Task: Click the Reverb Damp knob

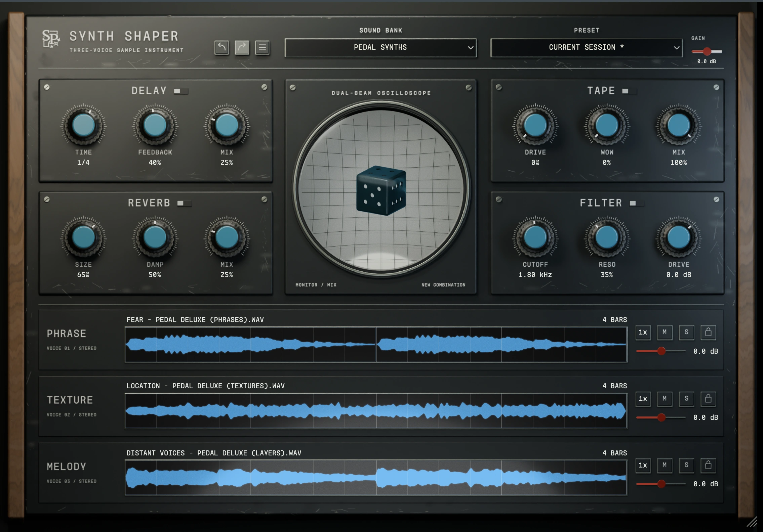Action: (x=155, y=237)
